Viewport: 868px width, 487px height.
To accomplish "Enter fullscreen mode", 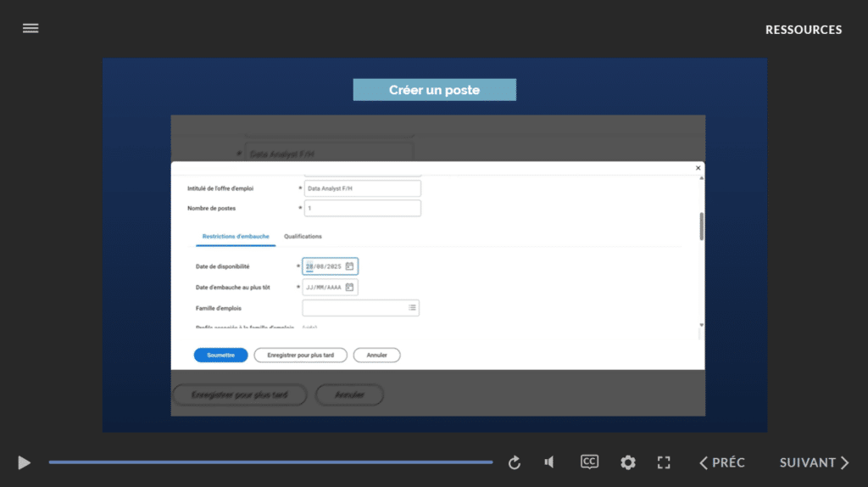I will (x=664, y=462).
